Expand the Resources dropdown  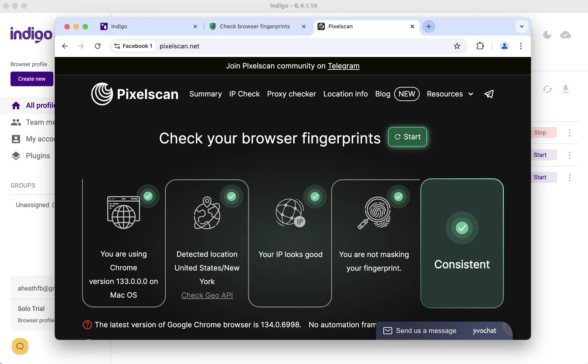pyautogui.click(x=450, y=94)
